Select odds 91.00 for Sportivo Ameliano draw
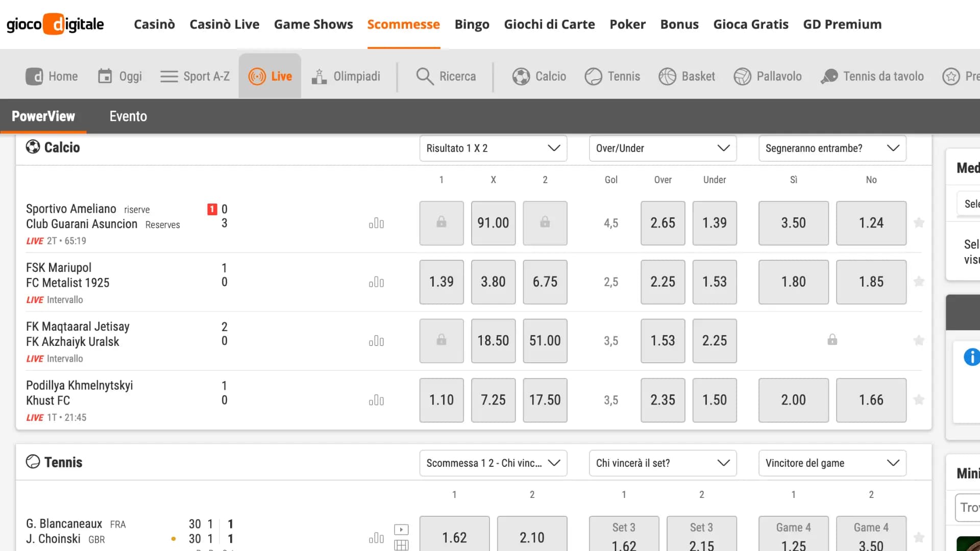This screenshot has width=980, height=551. [493, 223]
